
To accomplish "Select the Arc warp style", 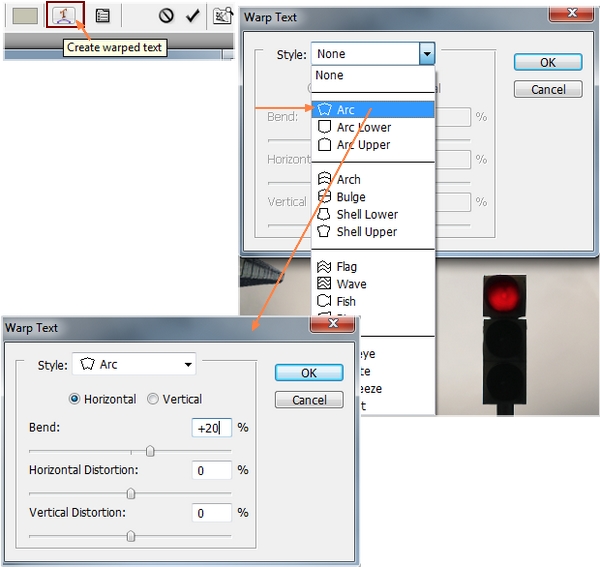I will tap(373, 110).
